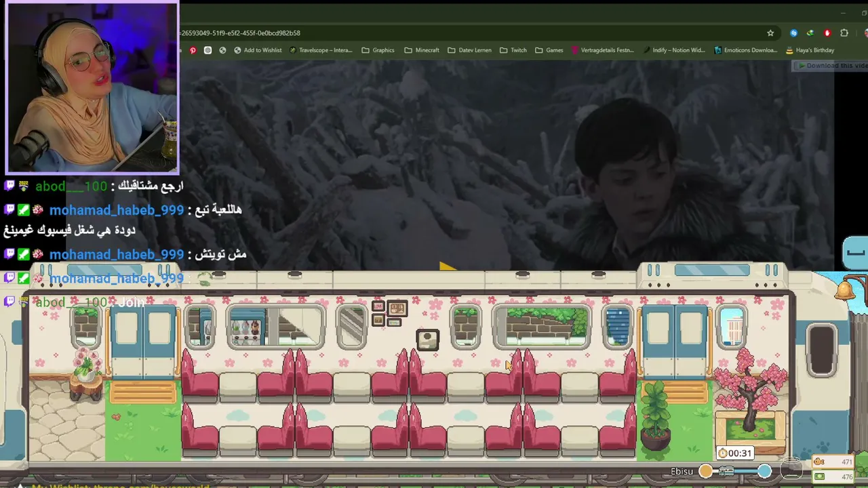Open the Indify – Notion Wid... bookmark
Screen dimensions: 868x488
(674, 50)
